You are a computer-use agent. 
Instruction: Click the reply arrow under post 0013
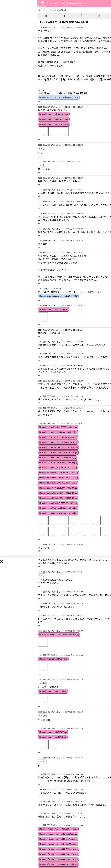coord(39,325)
